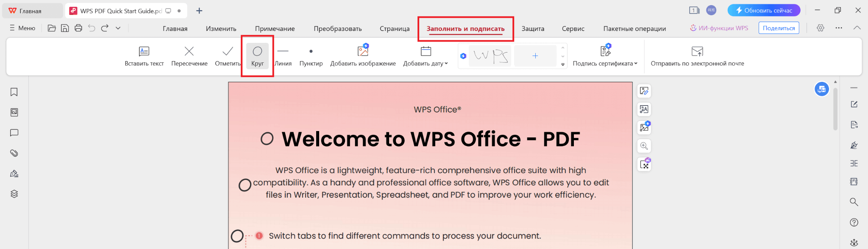Select the Линия line tool

pos(283,56)
